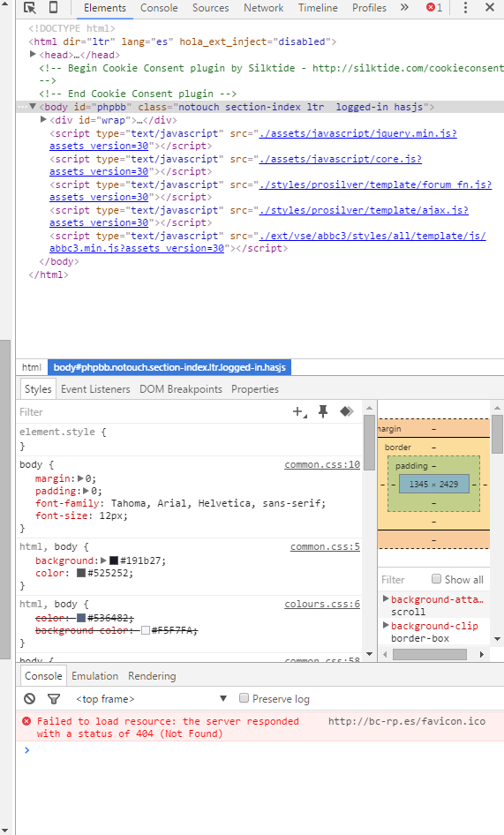
Task: Expand background-attachment computed property
Action: coord(386,598)
